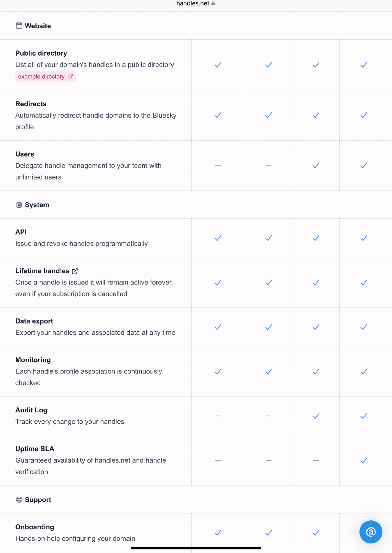Click first column checkmark in Public directory row

[x=218, y=65]
